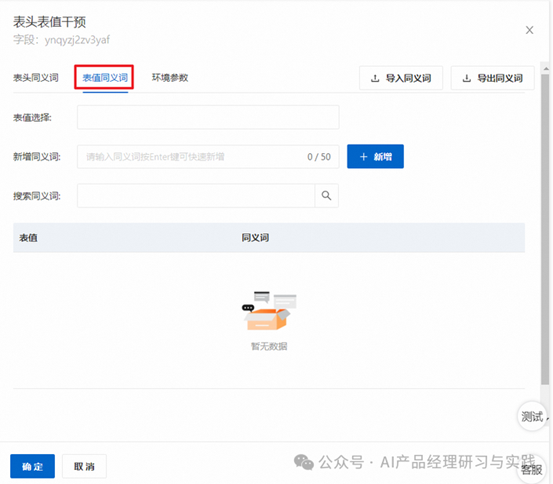Focus the 新增同义词 input field
The width and height of the screenshot is (553, 484).
[208, 157]
